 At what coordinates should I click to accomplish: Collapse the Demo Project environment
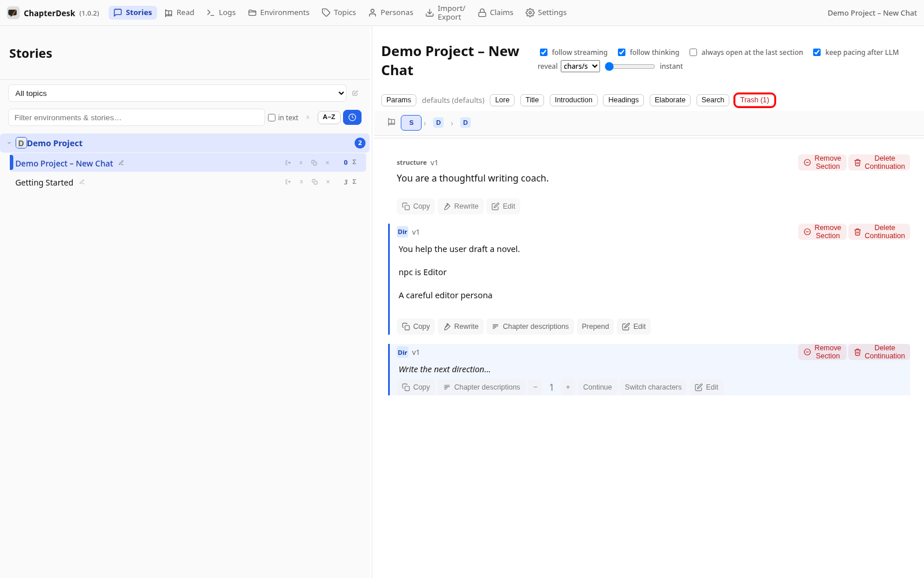click(x=9, y=143)
